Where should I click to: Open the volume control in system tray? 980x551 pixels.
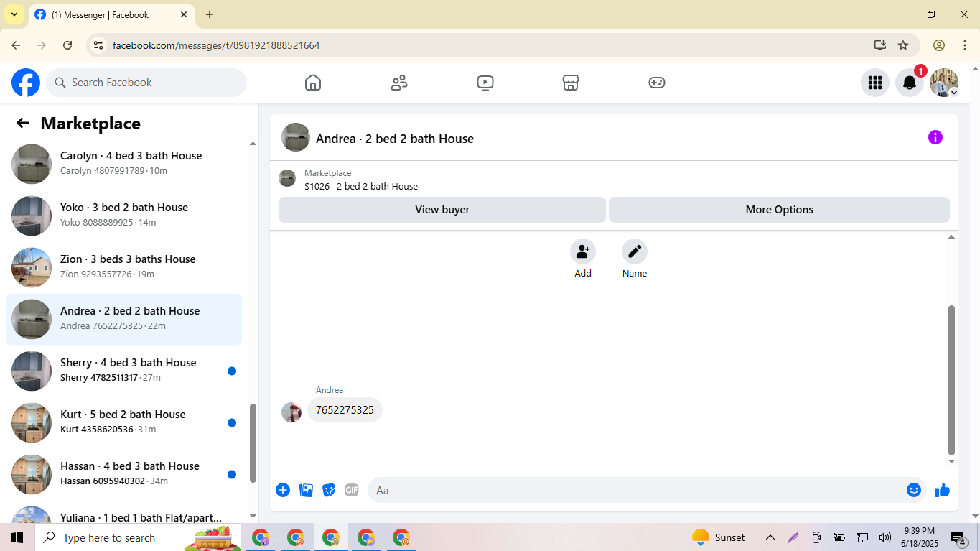(x=885, y=537)
